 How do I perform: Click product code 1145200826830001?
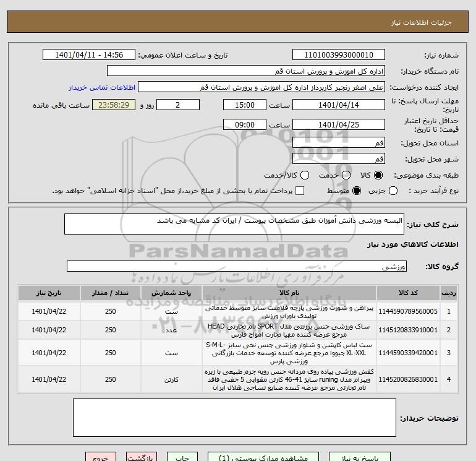pos(408,379)
